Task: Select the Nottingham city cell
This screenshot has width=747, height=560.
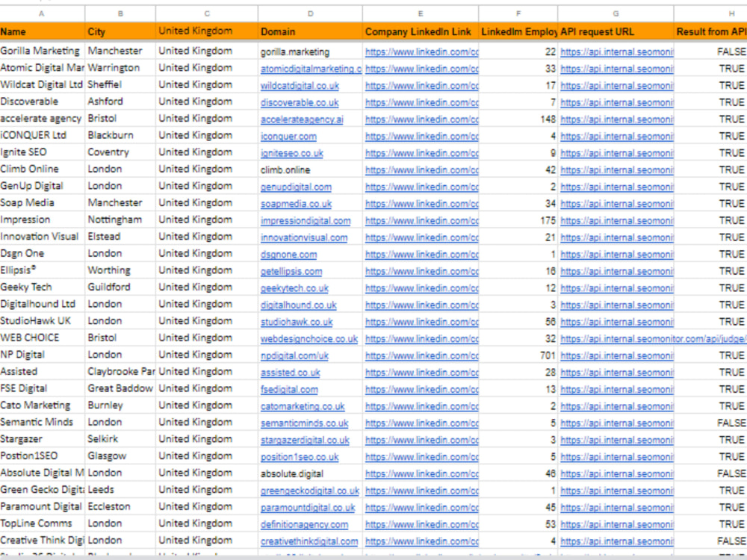Action: 120,220
